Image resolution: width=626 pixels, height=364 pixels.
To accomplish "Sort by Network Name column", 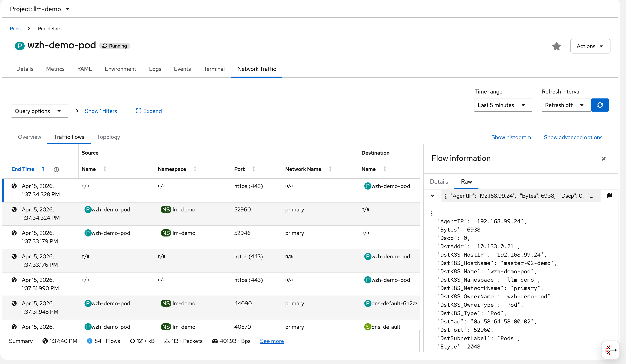I will pyautogui.click(x=330, y=169).
